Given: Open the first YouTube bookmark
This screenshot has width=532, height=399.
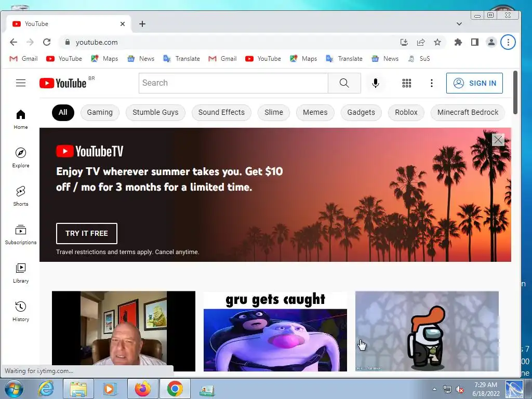Looking at the screenshot, I should [x=64, y=59].
